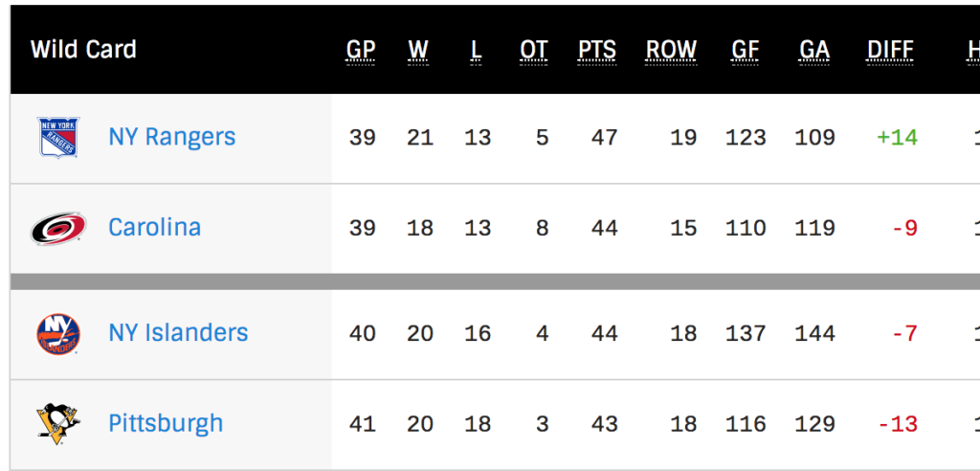Click the Pittsburgh Penguins logo
This screenshot has height=471, width=980.
click(x=58, y=424)
